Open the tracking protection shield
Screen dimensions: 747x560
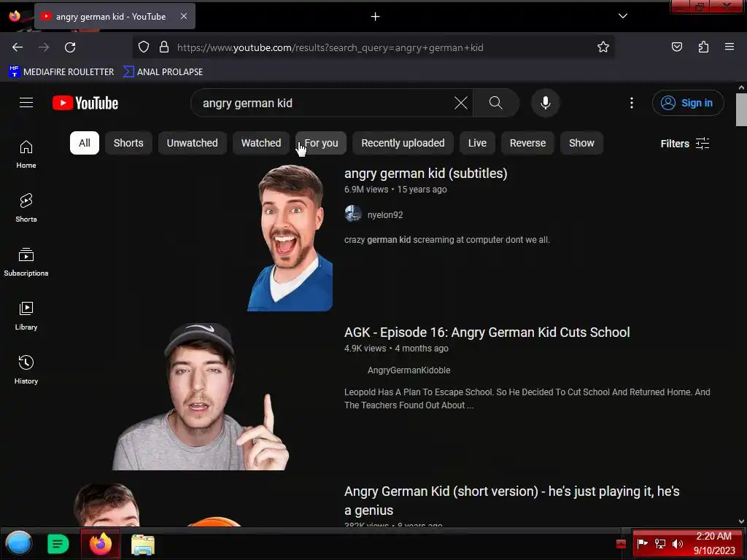(144, 47)
